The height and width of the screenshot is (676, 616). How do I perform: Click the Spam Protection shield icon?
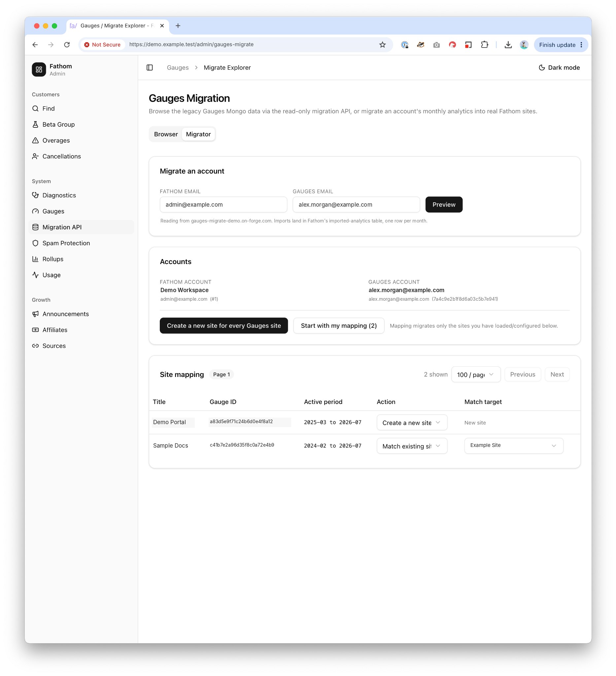35,243
